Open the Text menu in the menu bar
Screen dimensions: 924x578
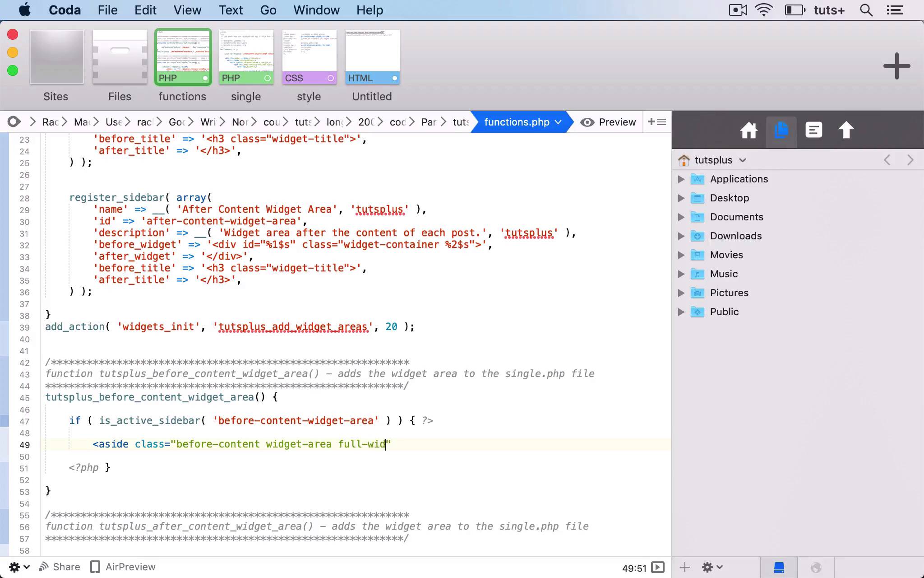[x=231, y=9]
